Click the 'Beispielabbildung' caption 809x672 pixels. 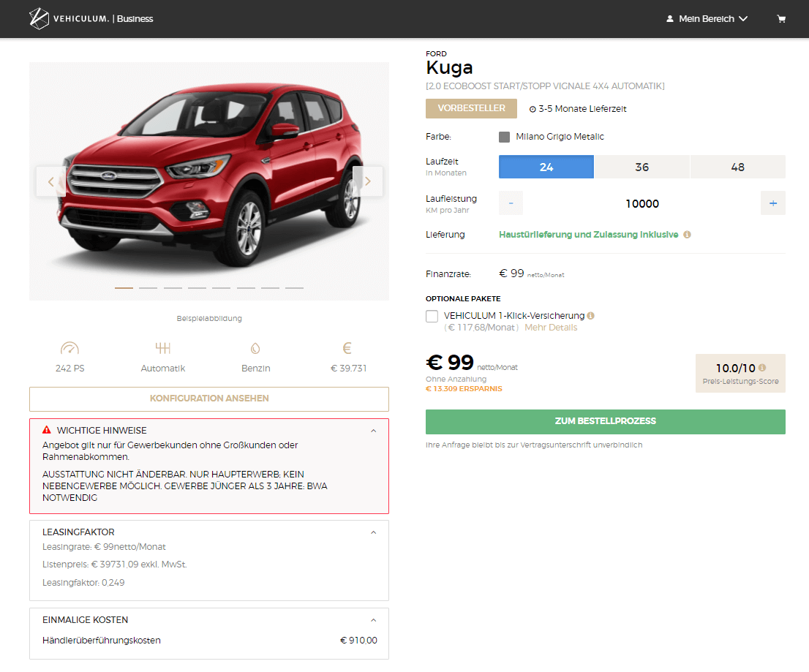click(209, 319)
